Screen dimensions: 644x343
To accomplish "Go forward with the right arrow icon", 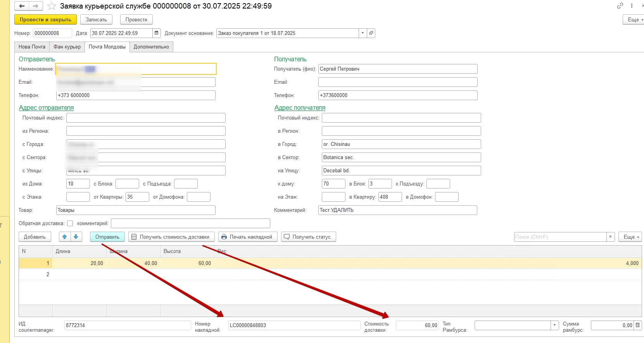I will point(35,6).
